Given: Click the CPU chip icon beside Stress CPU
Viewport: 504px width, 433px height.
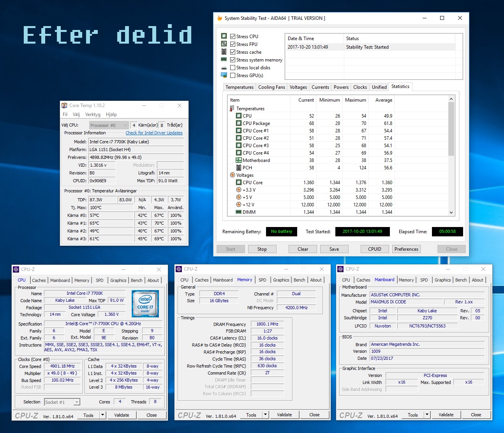Looking at the screenshot, I should point(224,36).
